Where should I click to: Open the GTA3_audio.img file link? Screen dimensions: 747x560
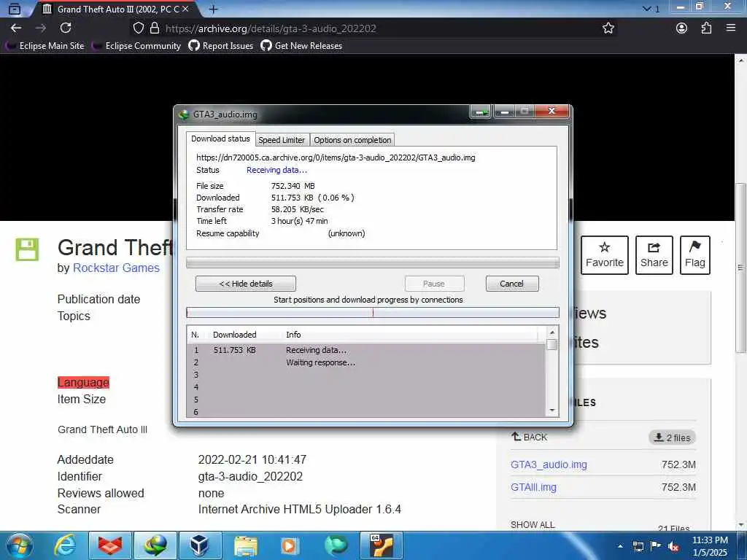(549, 464)
